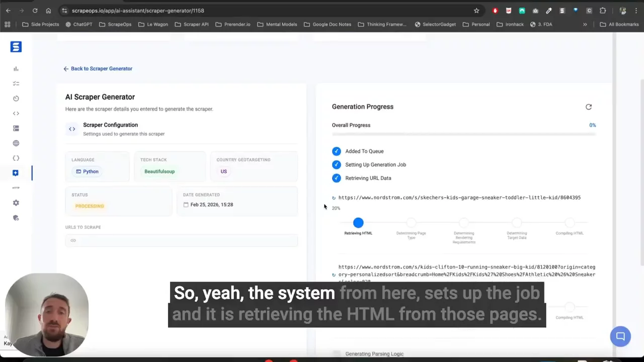Screen dimensions: 644x362
Task: Open the Mental Models bookmark folder
Action: [x=277, y=24]
